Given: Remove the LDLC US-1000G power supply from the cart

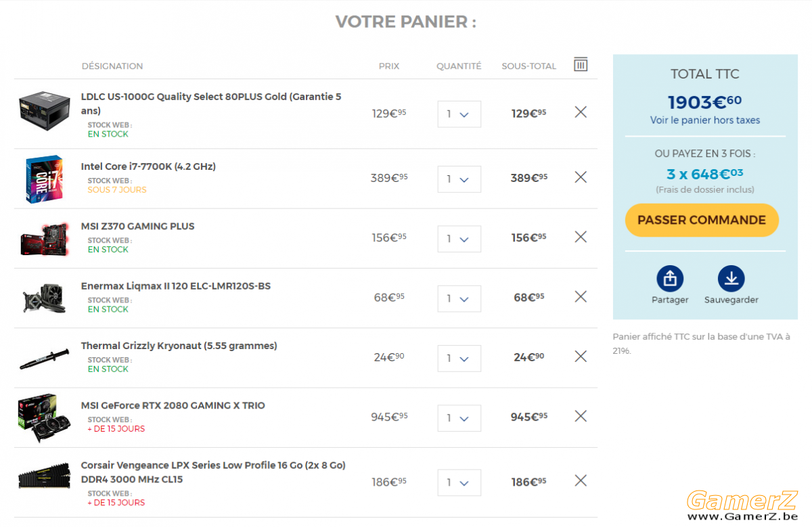Looking at the screenshot, I should pos(581,112).
